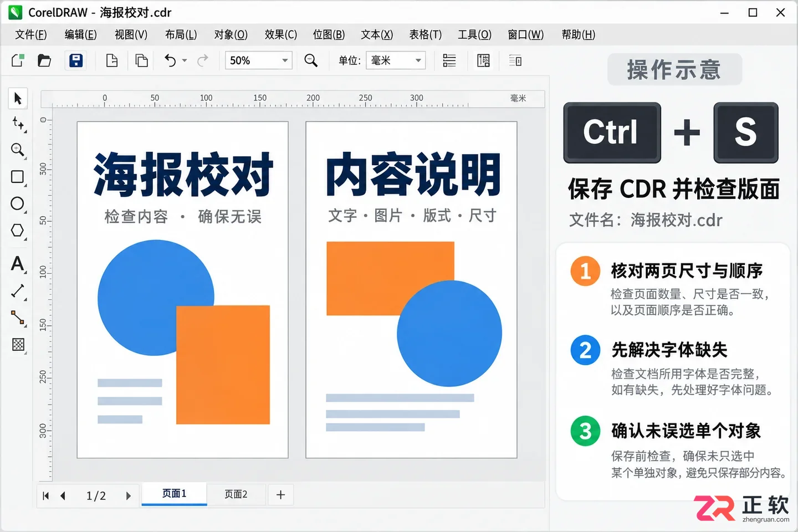Select the Connector tool
798x532 pixels.
point(18,318)
